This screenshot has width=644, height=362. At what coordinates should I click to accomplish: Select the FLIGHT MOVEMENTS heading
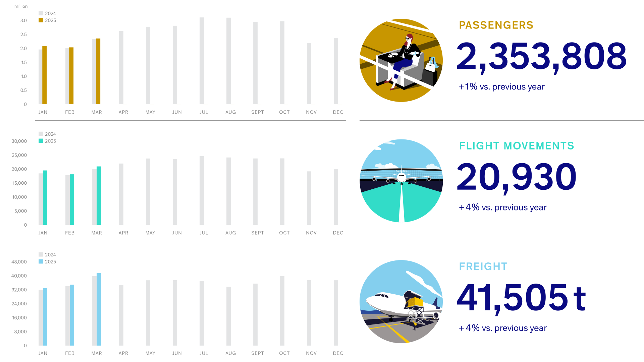(x=516, y=146)
